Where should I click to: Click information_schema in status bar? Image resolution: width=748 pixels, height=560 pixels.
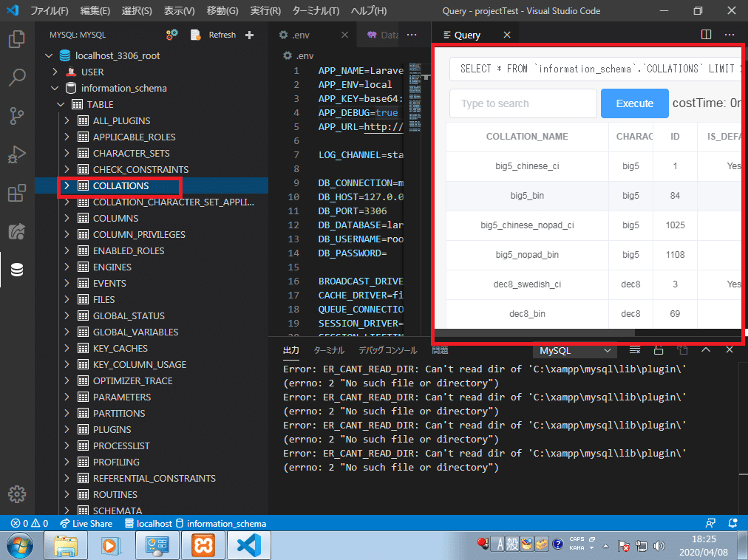(x=221, y=523)
